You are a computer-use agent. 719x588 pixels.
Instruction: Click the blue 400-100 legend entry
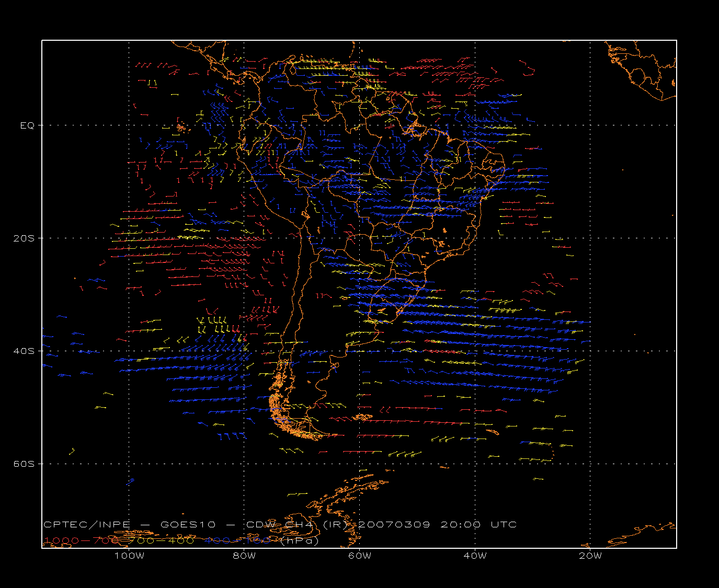[x=237, y=541]
